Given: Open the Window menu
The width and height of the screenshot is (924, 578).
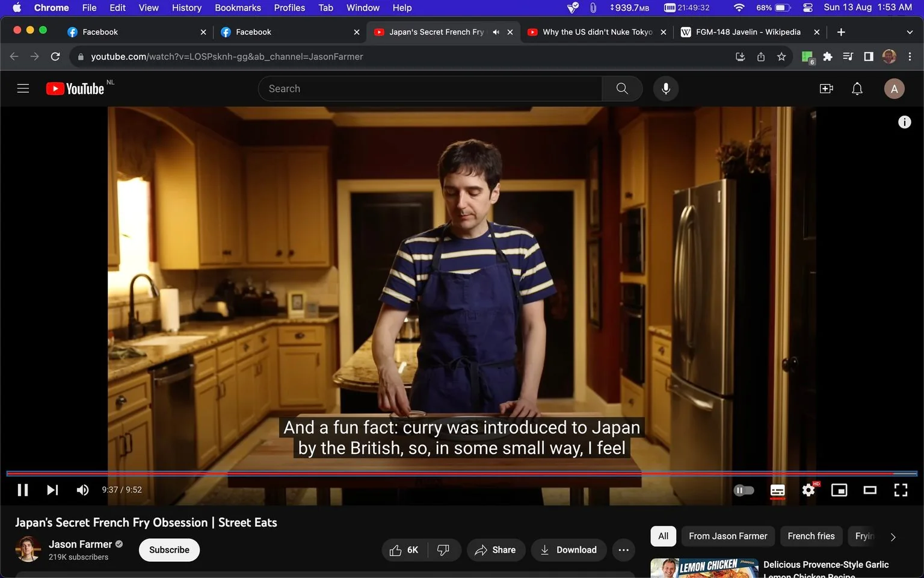Looking at the screenshot, I should (x=363, y=8).
